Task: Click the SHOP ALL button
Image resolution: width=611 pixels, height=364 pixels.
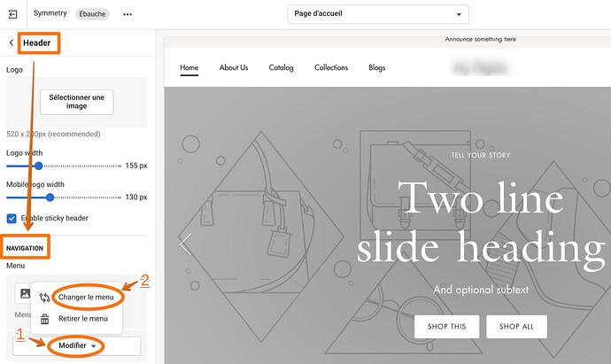Action: coord(516,327)
